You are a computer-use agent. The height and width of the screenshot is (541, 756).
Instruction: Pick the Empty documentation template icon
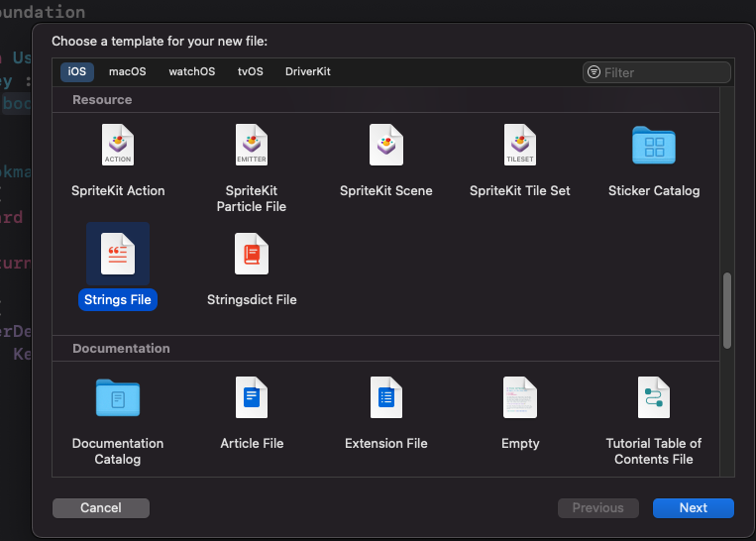click(x=520, y=397)
